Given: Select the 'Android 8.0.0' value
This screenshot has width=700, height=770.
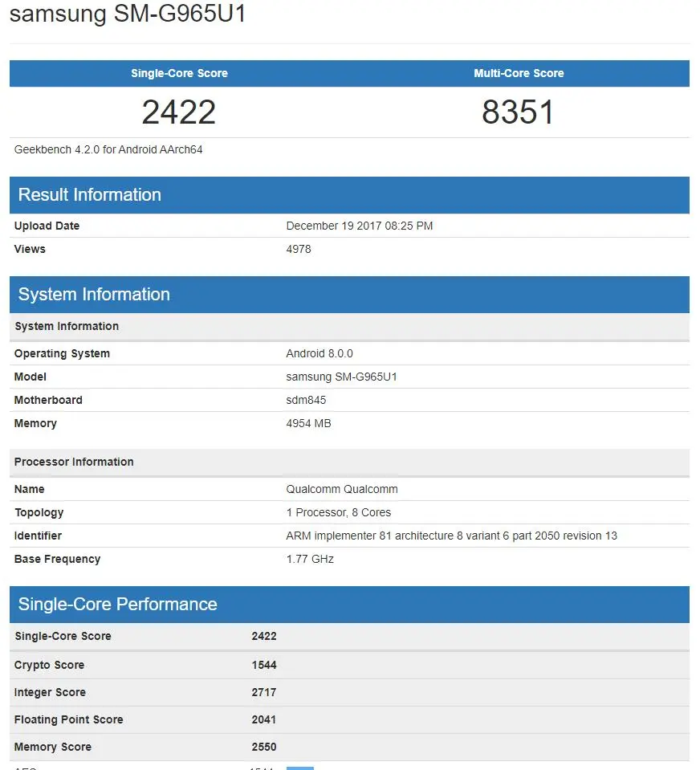Looking at the screenshot, I should click(x=319, y=353).
